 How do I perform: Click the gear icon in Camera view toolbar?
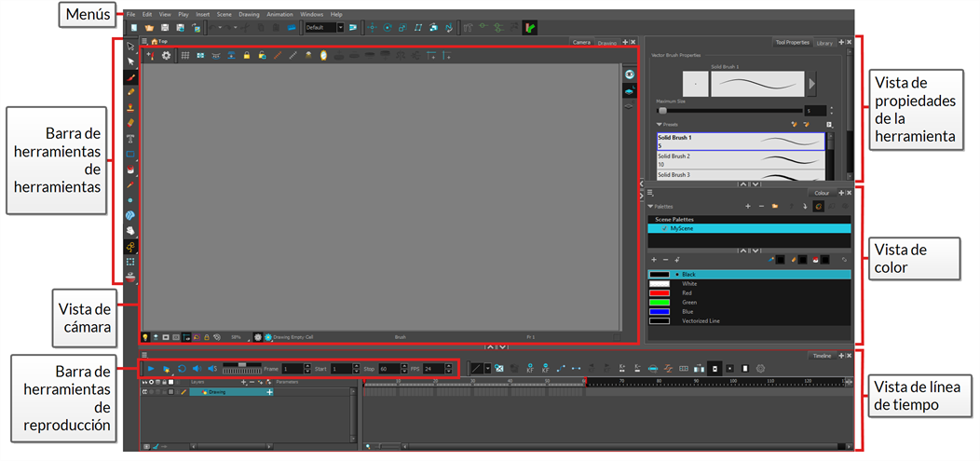tap(166, 56)
